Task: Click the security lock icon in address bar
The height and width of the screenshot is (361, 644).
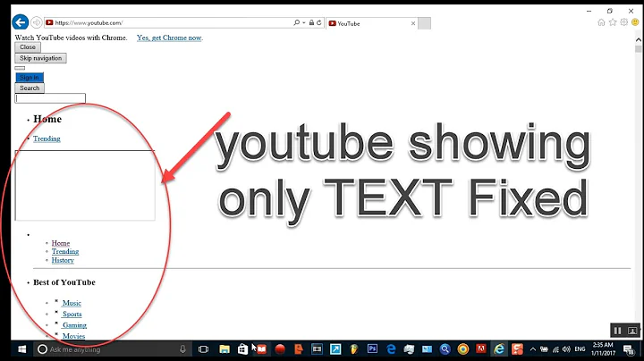Action: click(311, 22)
